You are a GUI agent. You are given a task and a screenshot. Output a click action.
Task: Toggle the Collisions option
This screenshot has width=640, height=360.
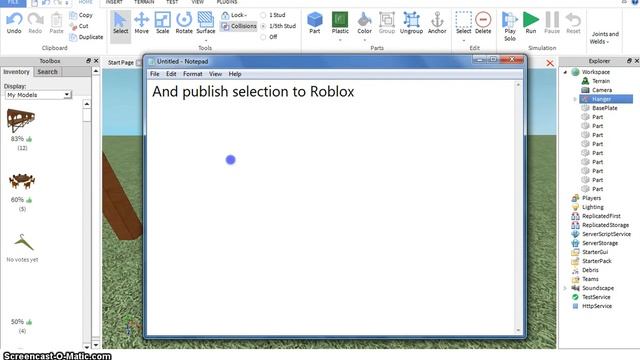tap(239, 26)
